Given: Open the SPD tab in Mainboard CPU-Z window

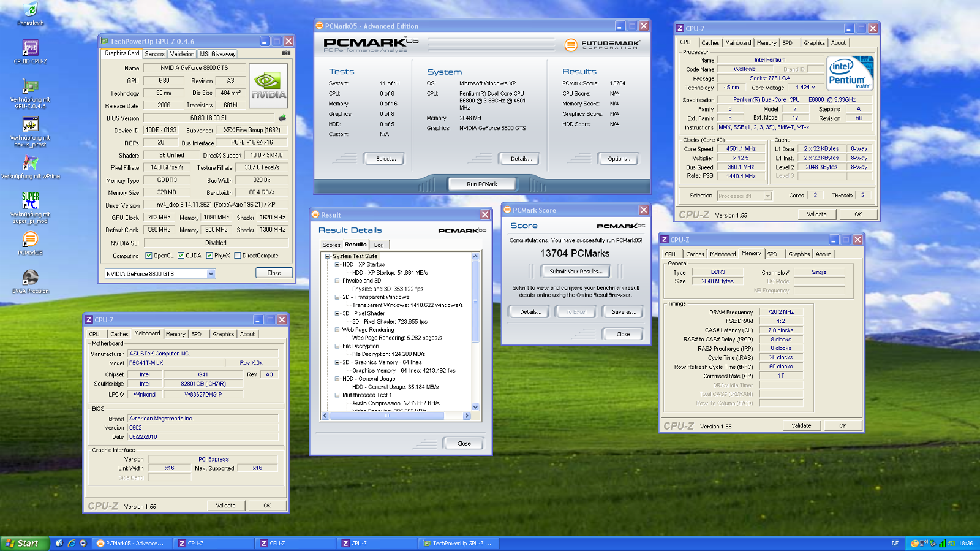Looking at the screenshot, I should point(197,334).
